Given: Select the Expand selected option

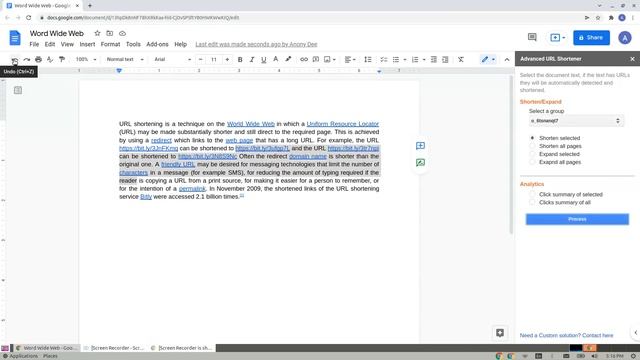Looking at the screenshot, I should [x=532, y=154].
